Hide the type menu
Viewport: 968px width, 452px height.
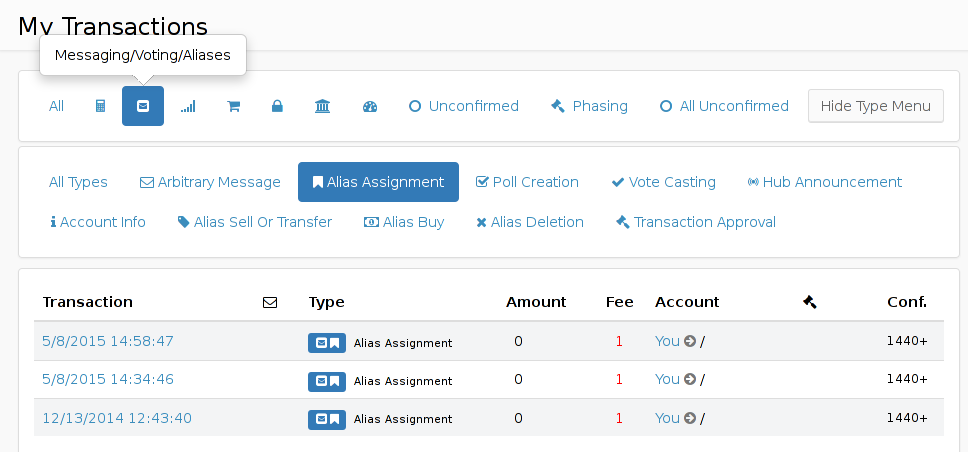point(875,106)
